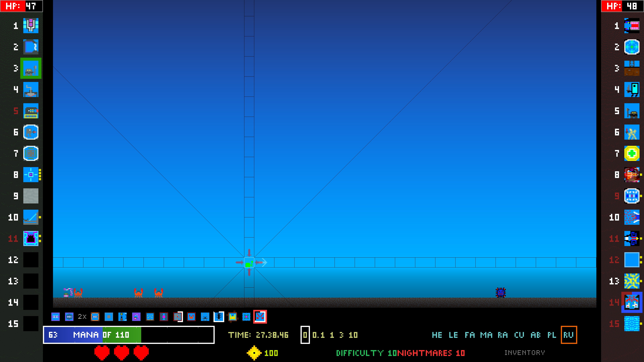The image size is (644, 362).
Task: Choose right slot 13 yellow lightning icon
Action: click(632, 281)
